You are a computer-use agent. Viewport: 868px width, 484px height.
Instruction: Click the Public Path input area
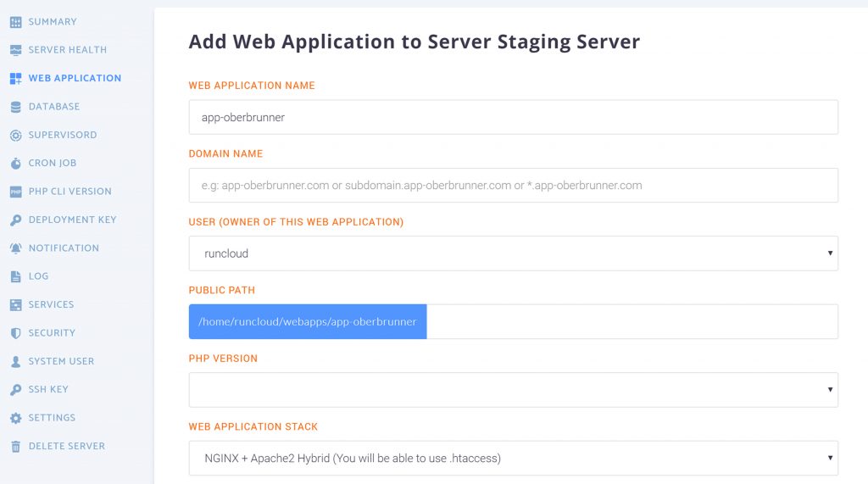pos(632,322)
